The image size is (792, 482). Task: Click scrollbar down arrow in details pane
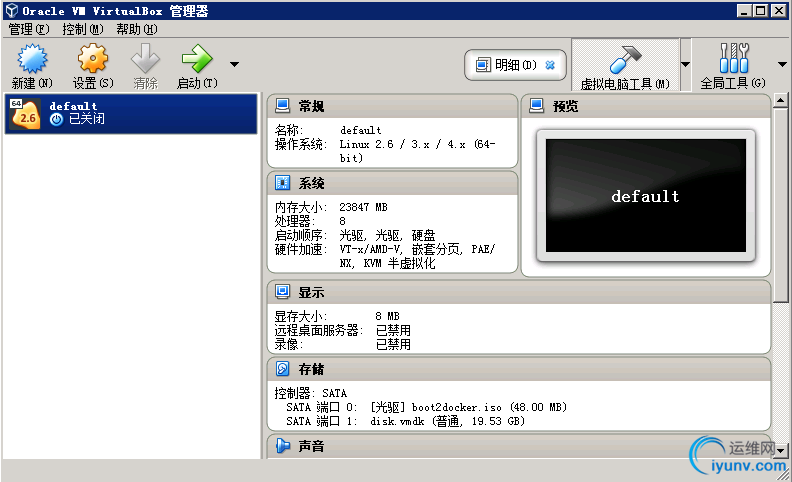pos(780,450)
